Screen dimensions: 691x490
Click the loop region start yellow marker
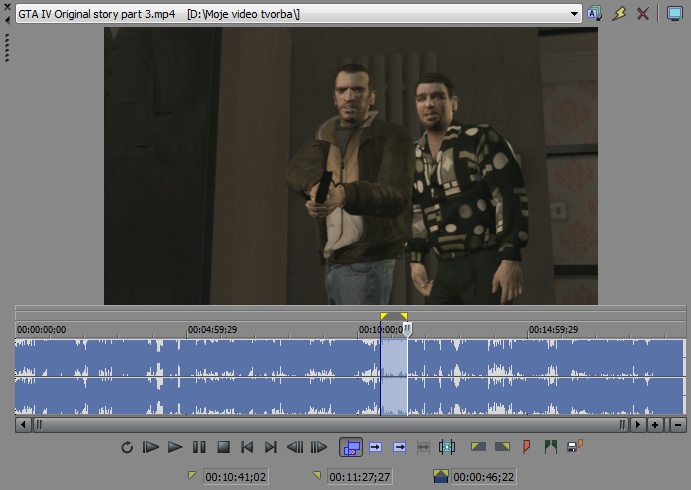click(383, 316)
